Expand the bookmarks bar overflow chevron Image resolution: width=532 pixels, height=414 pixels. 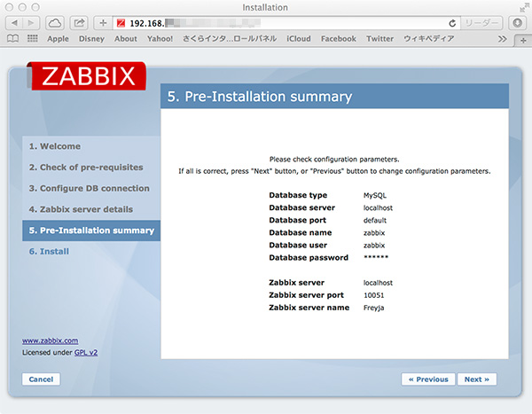503,39
